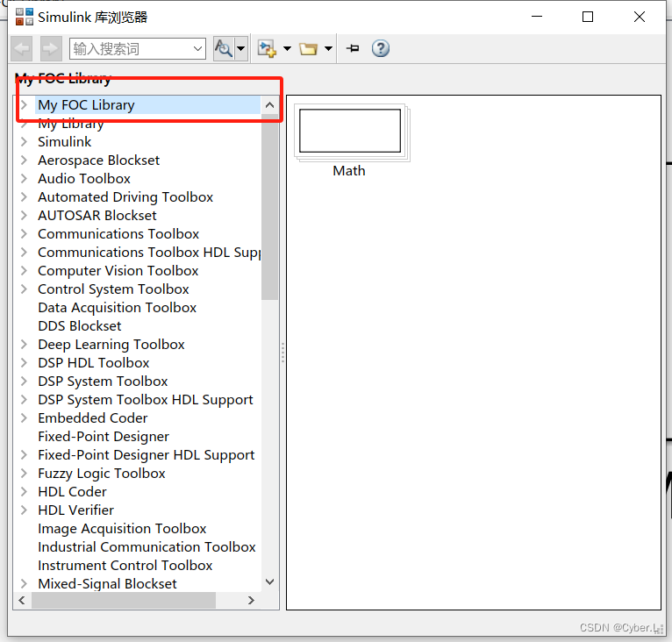The image size is (672, 642).
Task: Select Fixed-Point Designer
Action: click(104, 437)
